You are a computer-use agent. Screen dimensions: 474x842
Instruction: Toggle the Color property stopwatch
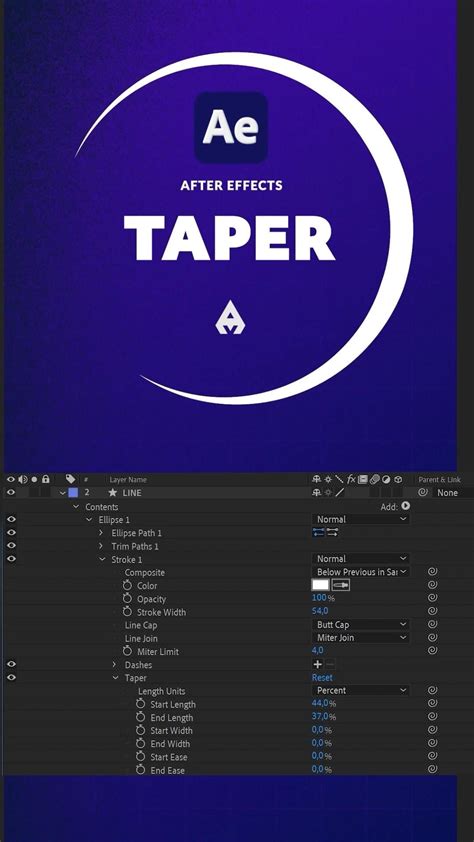pyautogui.click(x=127, y=585)
